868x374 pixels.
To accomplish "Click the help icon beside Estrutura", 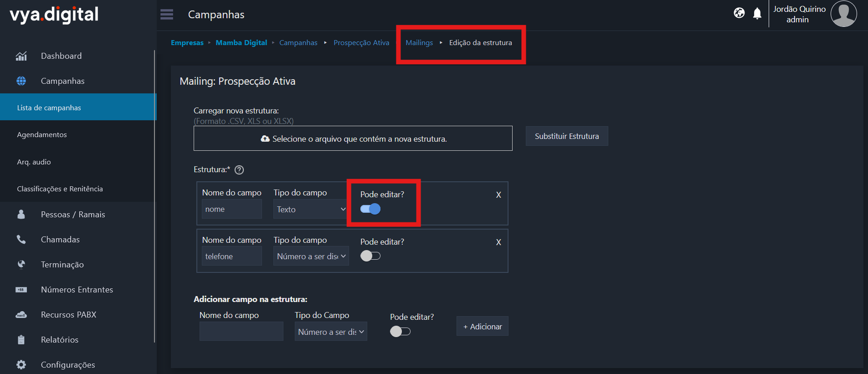I will [x=239, y=170].
